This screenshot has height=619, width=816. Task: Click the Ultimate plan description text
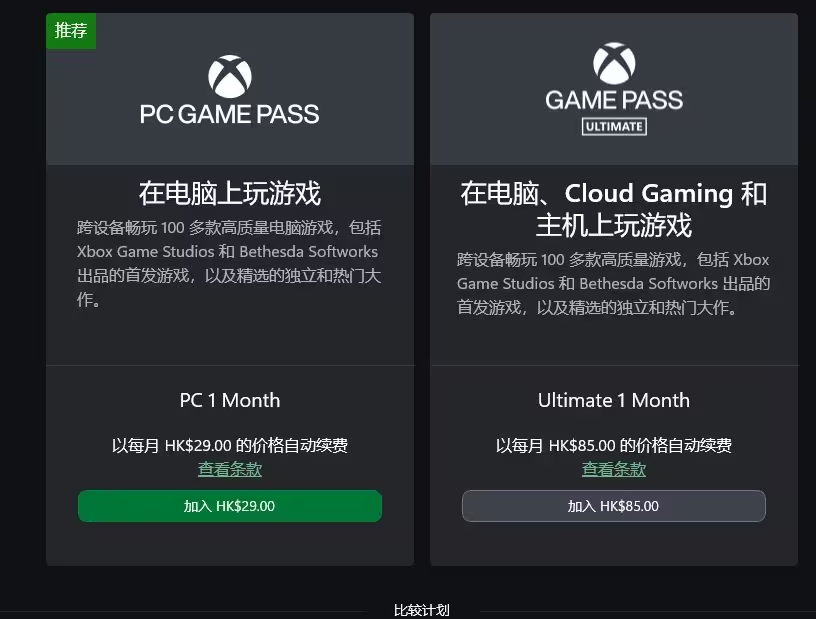pyautogui.click(x=614, y=284)
